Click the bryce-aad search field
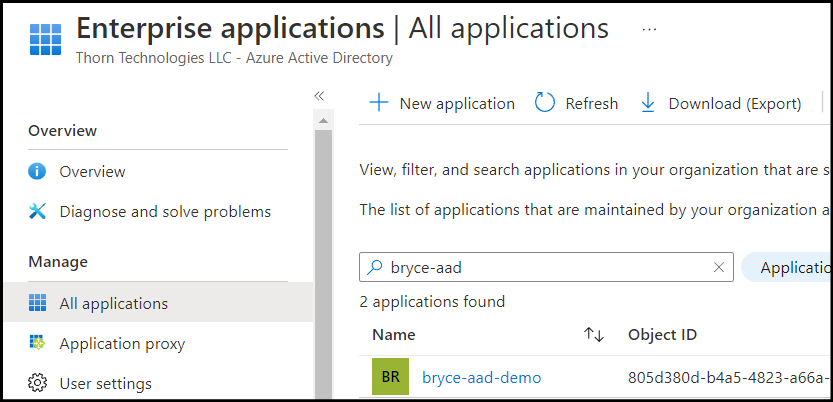The image size is (833, 402). pos(546,267)
